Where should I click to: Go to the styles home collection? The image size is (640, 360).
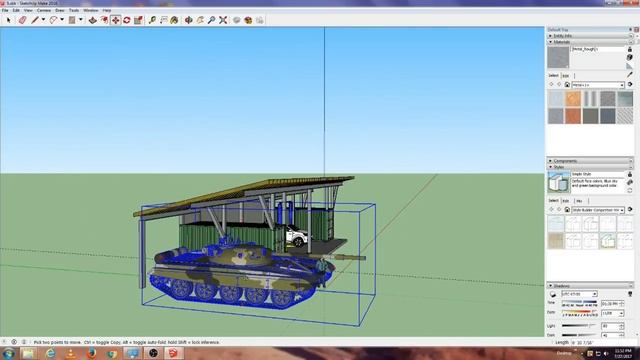[x=567, y=210]
